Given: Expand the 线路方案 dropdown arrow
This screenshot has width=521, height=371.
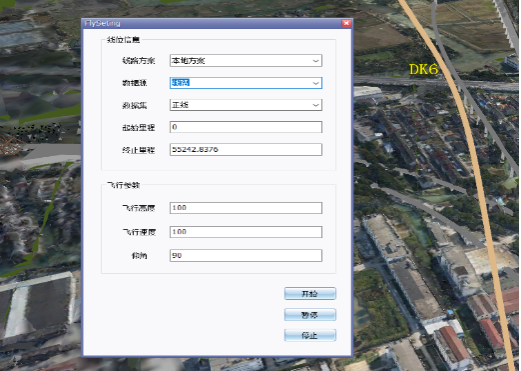Looking at the screenshot, I should [315, 61].
